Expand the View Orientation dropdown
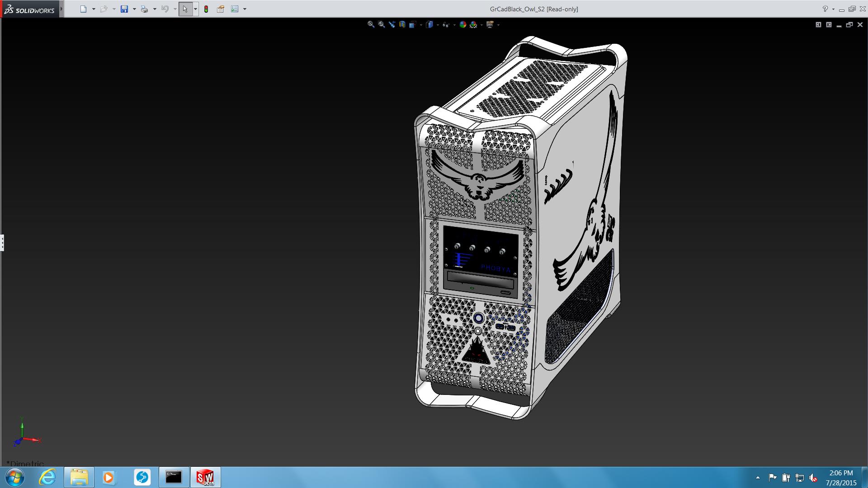868x488 pixels. tap(421, 25)
